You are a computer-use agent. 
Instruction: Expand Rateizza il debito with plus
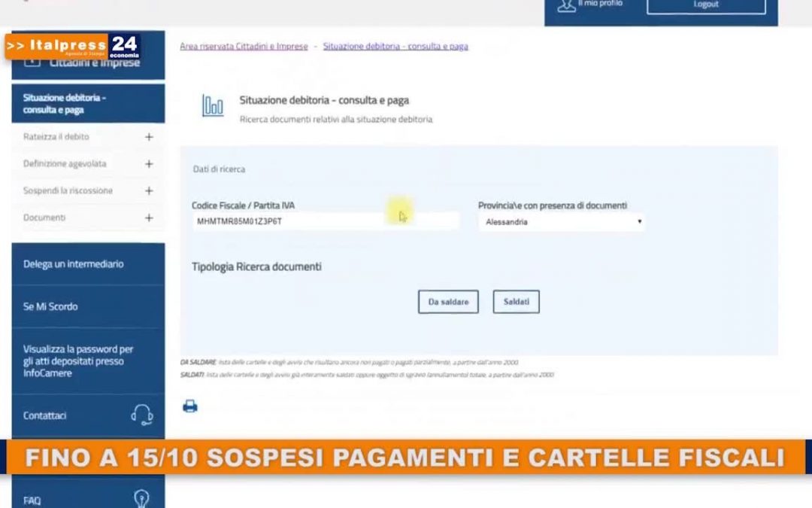pos(149,137)
